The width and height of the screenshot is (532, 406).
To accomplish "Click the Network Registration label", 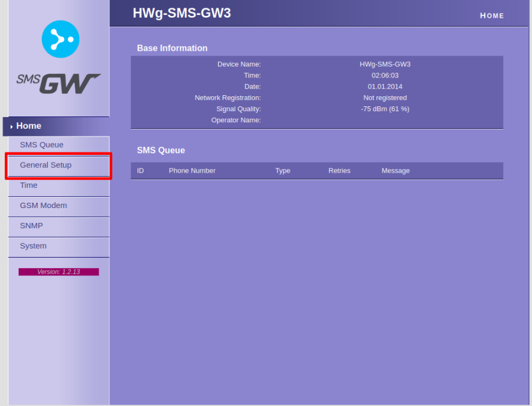I will click(x=228, y=98).
